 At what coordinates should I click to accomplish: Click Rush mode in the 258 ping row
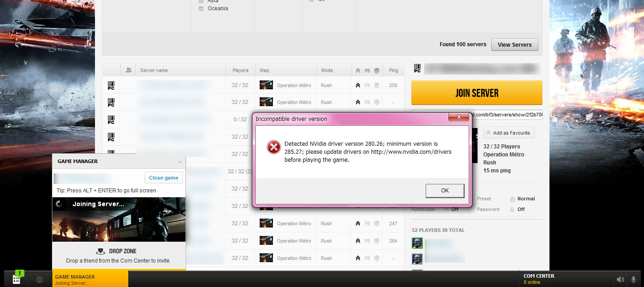(326, 85)
